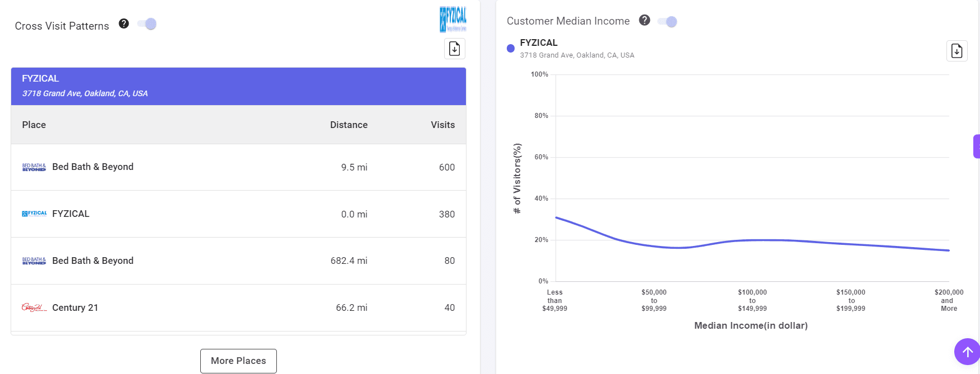Image resolution: width=980 pixels, height=374 pixels.
Task: Sort by the Visits column header
Action: (442, 125)
